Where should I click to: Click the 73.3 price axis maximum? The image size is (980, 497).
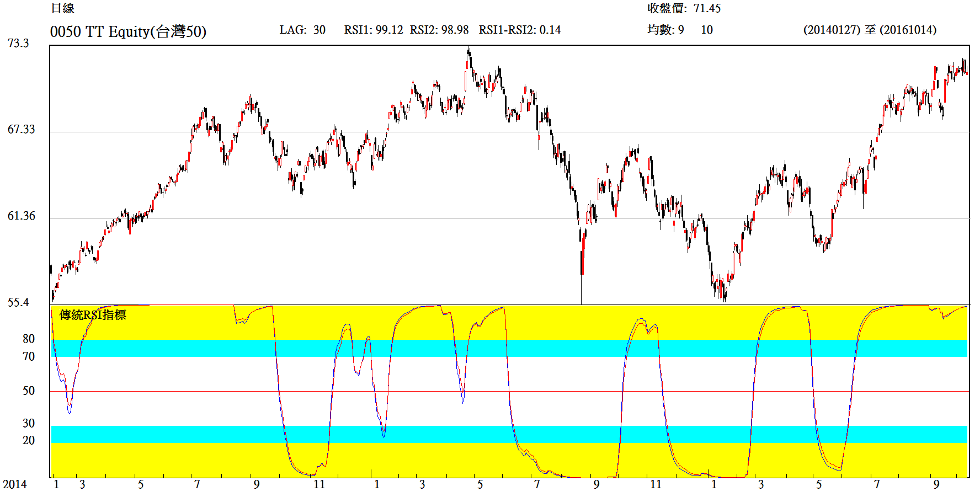click(x=18, y=43)
